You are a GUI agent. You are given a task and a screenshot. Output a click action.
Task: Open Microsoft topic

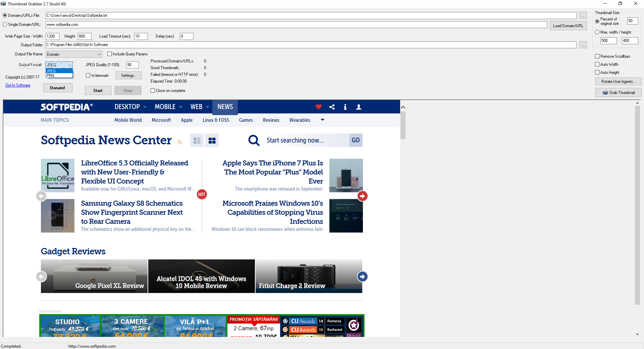(x=161, y=120)
